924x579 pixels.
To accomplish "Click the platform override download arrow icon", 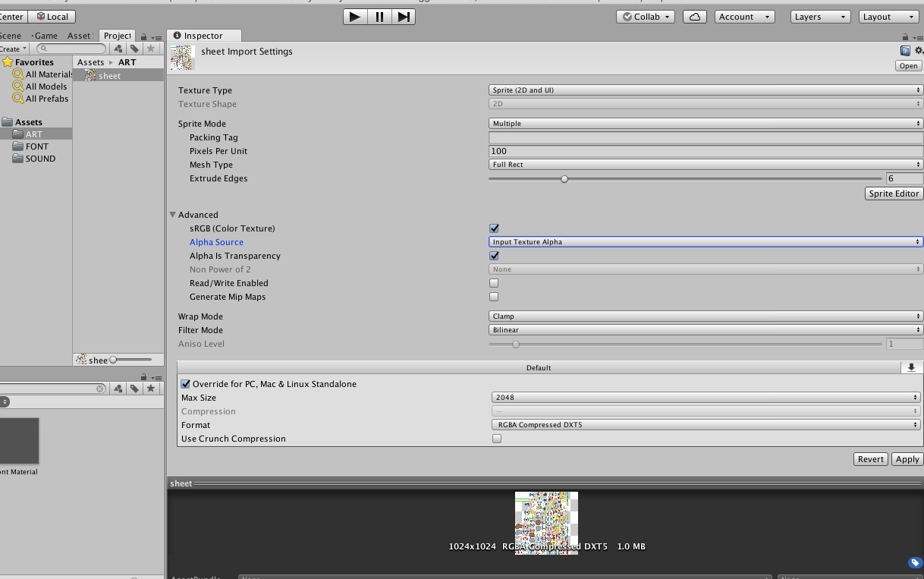I will (x=911, y=367).
